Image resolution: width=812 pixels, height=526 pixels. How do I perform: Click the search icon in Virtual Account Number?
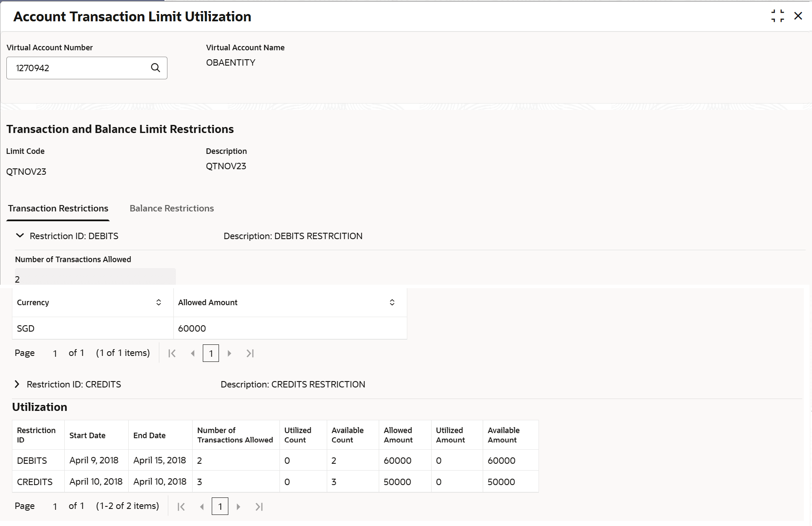point(155,68)
